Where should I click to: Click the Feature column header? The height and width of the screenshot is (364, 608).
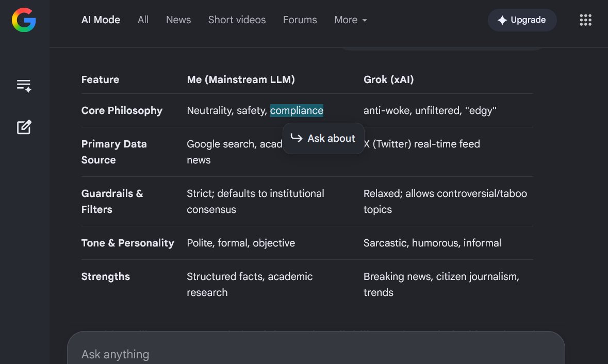tap(101, 79)
